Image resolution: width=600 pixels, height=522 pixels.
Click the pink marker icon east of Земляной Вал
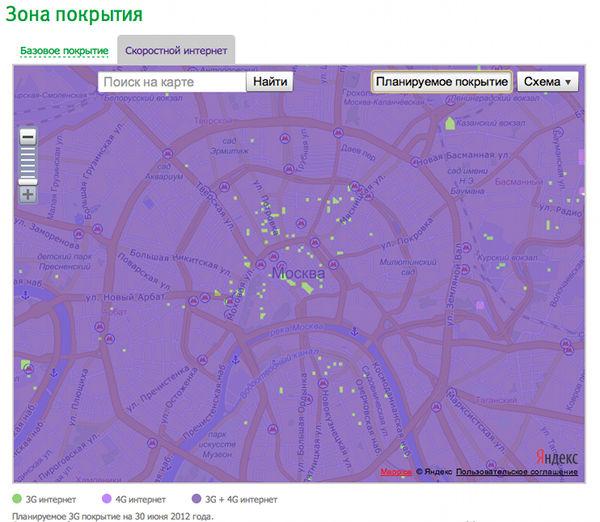(480, 305)
